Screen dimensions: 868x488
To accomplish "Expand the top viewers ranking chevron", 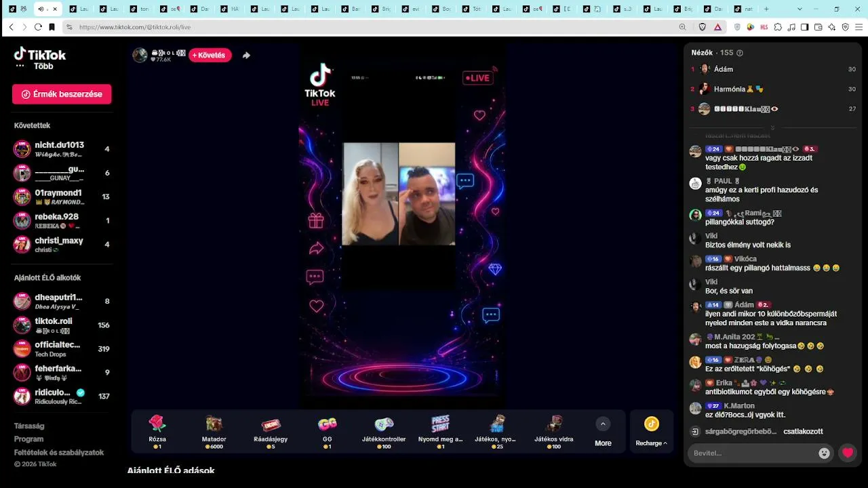I will 772,127.
